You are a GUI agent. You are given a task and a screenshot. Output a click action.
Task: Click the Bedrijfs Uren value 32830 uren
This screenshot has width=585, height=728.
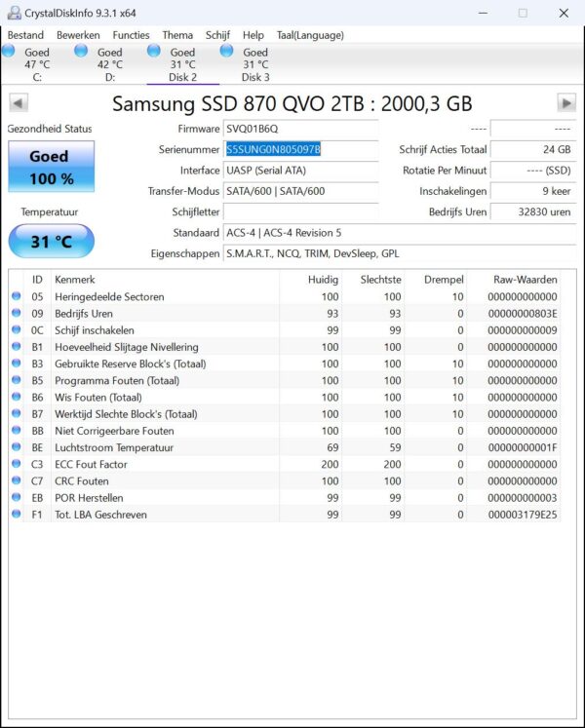point(533,211)
